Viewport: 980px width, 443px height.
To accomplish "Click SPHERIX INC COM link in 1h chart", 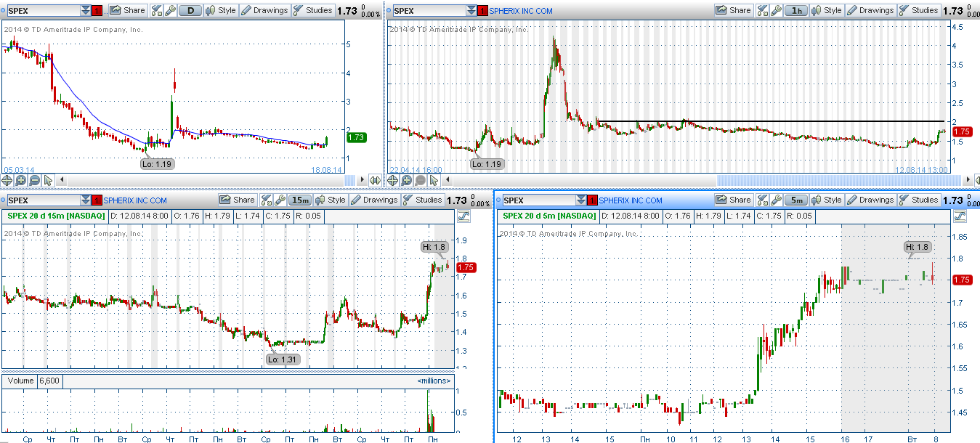I will (521, 11).
